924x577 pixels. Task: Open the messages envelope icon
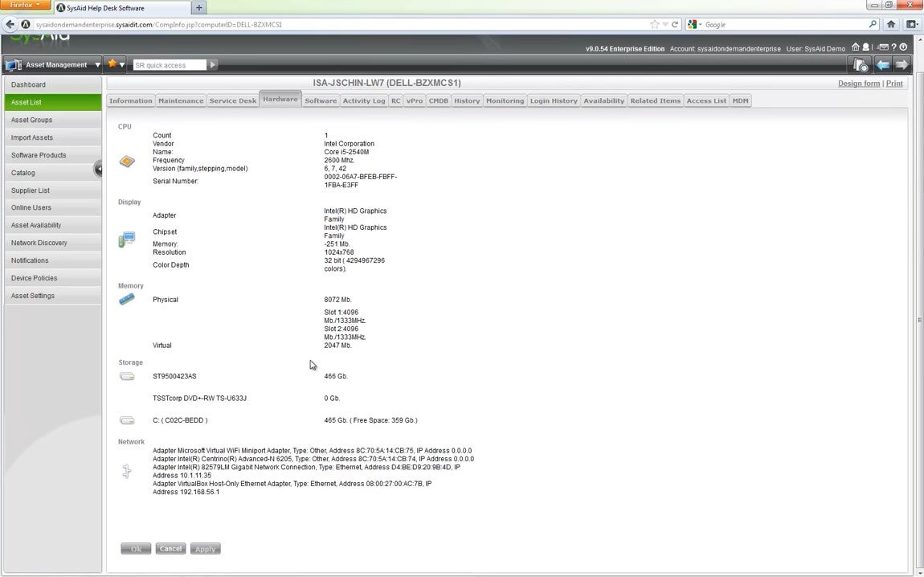coord(883,47)
